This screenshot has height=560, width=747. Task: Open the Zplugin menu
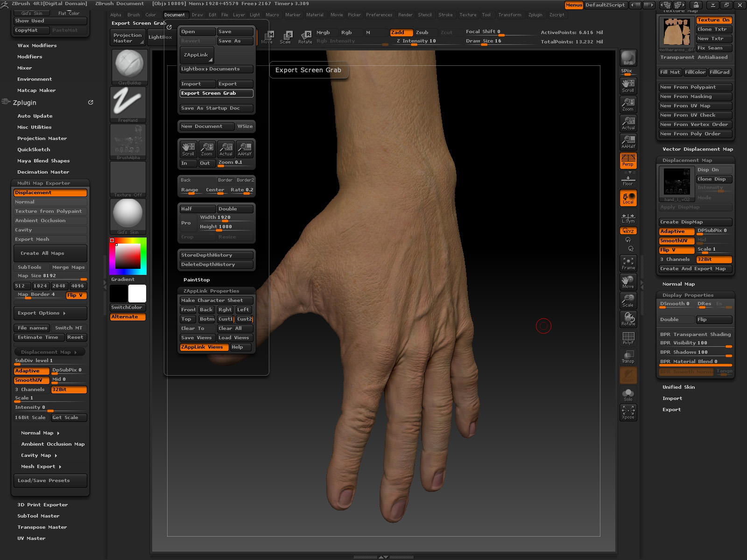tap(535, 15)
